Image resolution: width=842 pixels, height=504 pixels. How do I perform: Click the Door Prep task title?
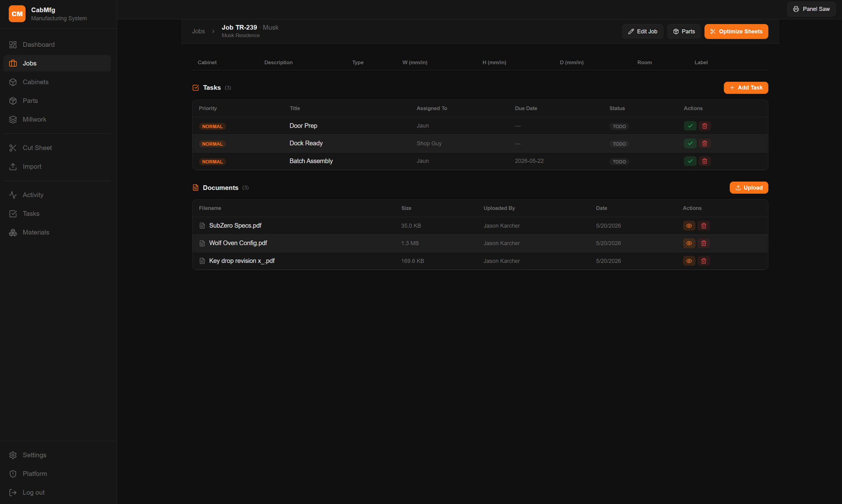[x=303, y=126]
